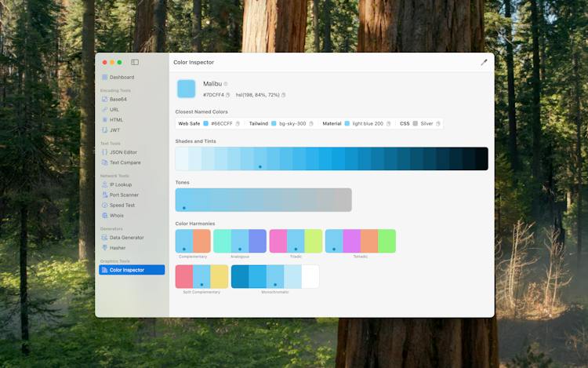Select the white swatch in Monochromatic harmony
The image size is (588, 368).
[310, 276]
